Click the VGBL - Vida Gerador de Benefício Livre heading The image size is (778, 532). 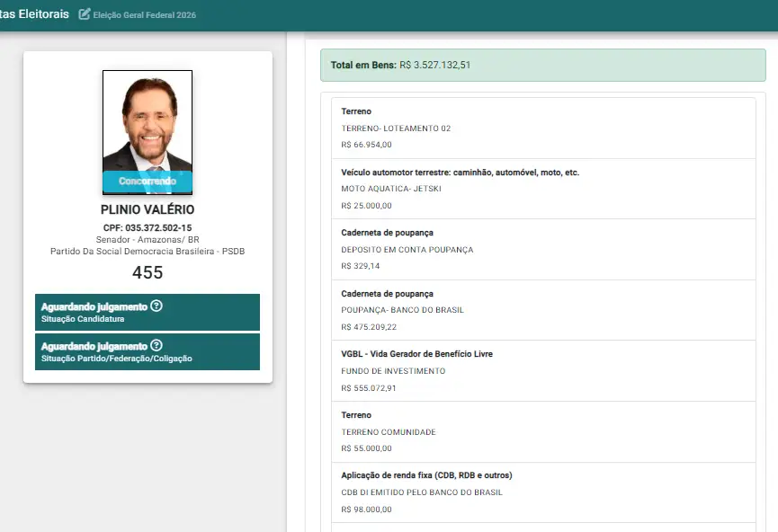click(x=416, y=354)
